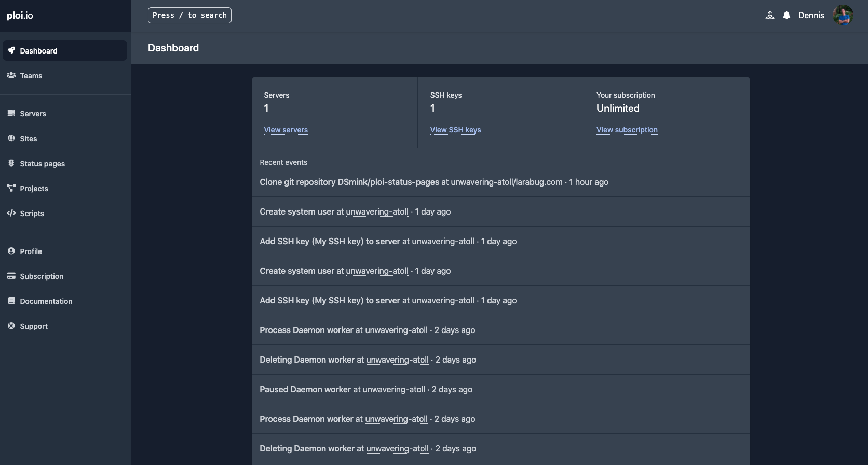Open the notifications bell icon
This screenshot has height=465, width=868.
pyautogui.click(x=786, y=16)
